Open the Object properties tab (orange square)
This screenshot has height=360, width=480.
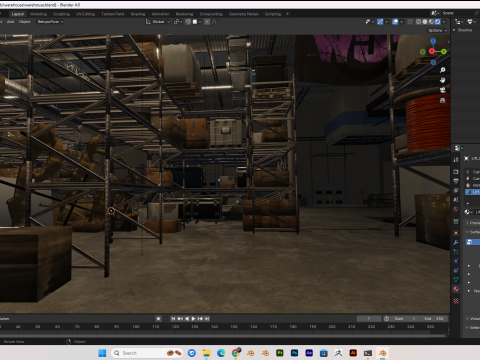(x=456, y=233)
